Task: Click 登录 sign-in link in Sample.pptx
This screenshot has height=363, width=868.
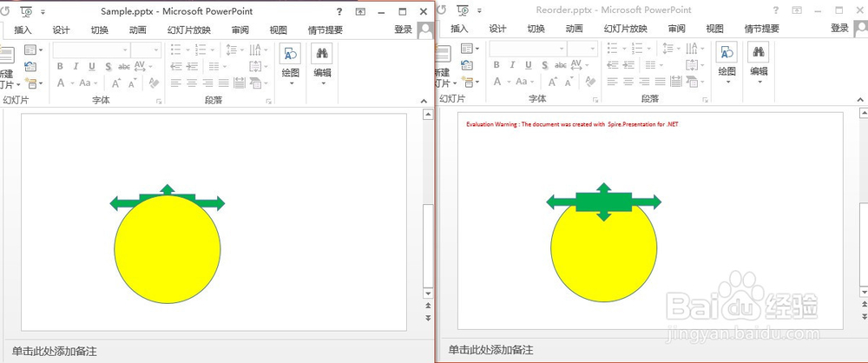Action: [x=403, y=30]
